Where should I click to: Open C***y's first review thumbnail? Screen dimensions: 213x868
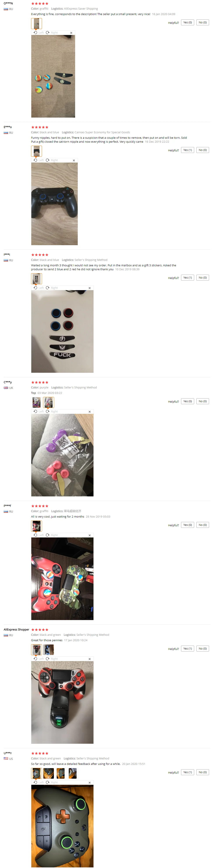tap(37, 402)
